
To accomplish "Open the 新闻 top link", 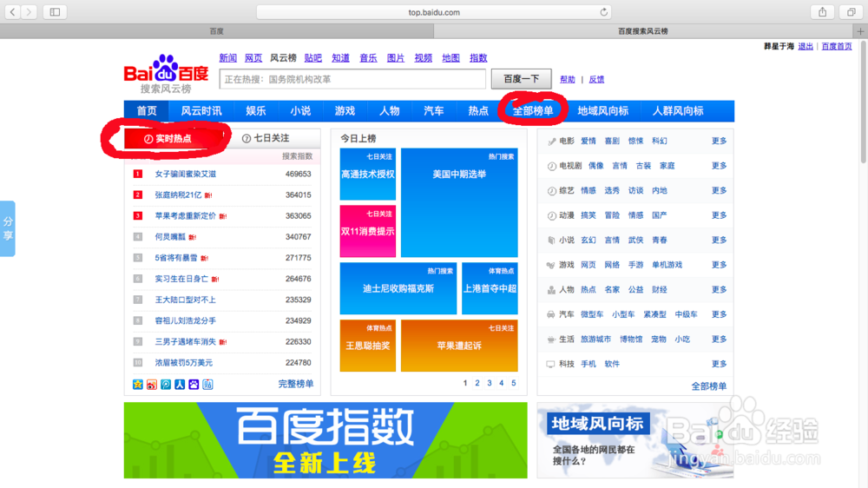I will click(227, 57).
